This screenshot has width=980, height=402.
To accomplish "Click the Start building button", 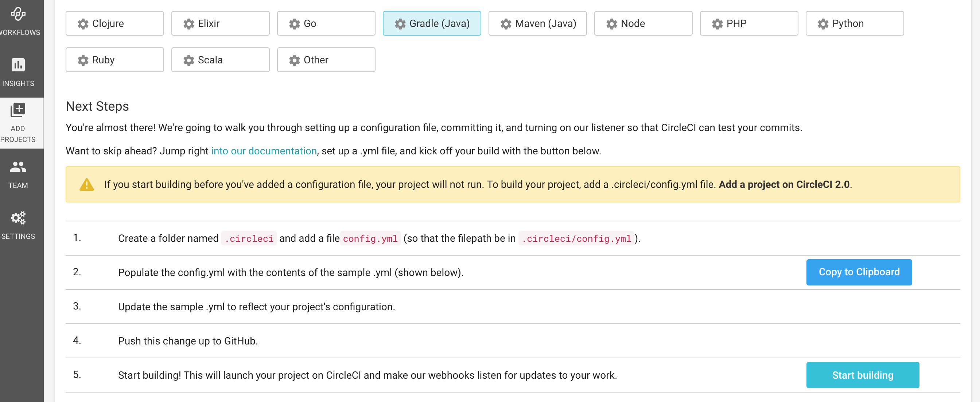I will pos(863,375).
